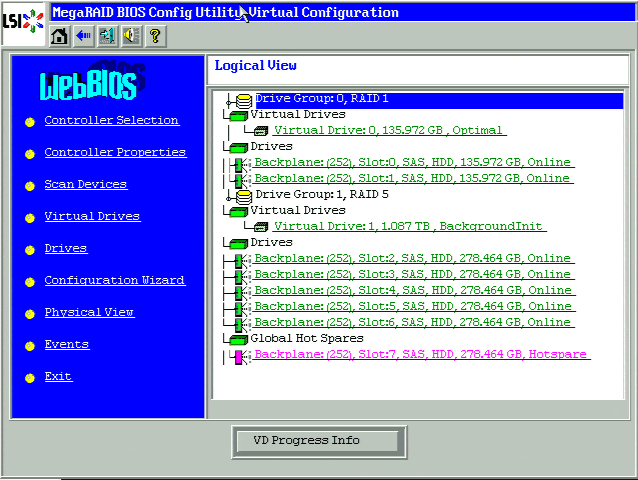Image resolution: width=638 pixels, height=480 pixels.
Task: Open Virtual Drive: 1, 1.087 TB, BackgroundInit
Action: coord(409,227)
